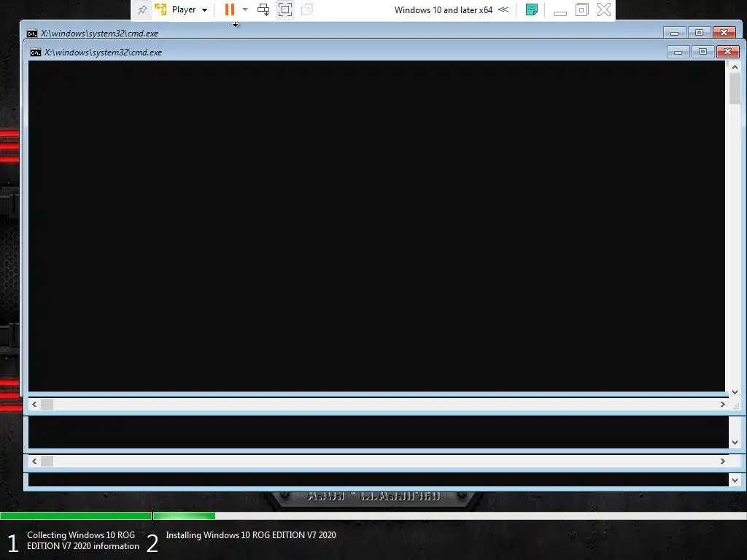Click the pin icon in VMware toolbar
This screenshot has width=747, height=560.
[x=142, y=9]
